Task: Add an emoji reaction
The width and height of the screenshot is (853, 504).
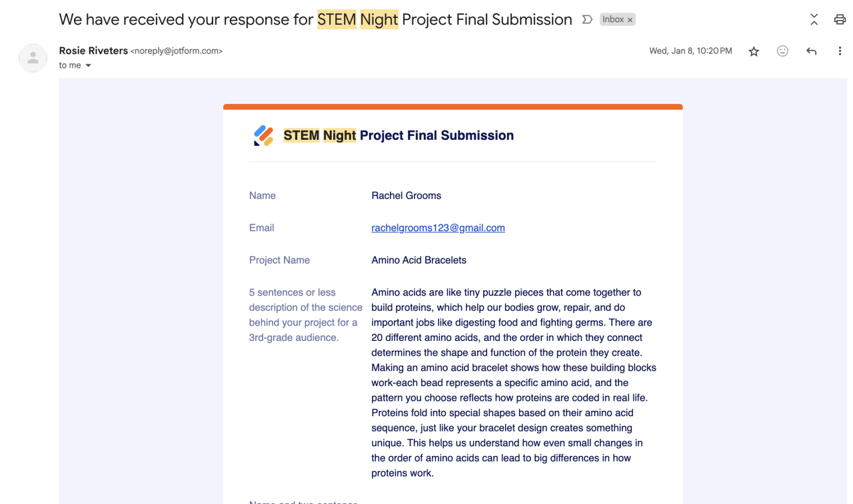Action: pos(782,51)
